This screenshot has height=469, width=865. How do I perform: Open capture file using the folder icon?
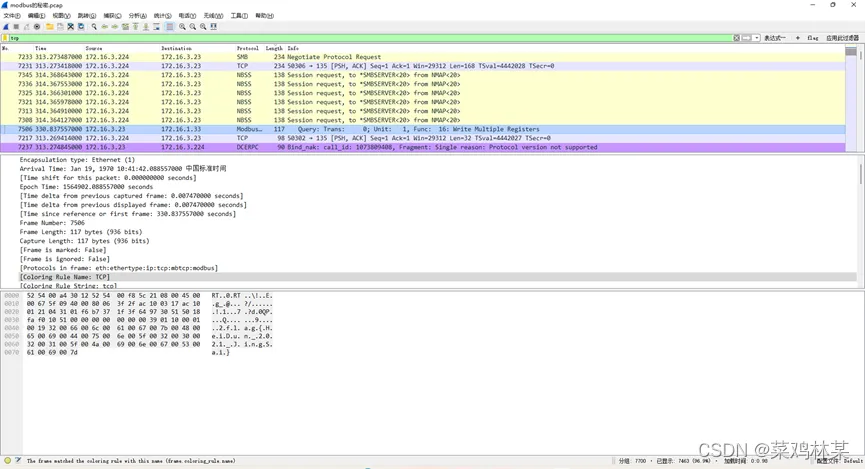[x=50, y=27]
